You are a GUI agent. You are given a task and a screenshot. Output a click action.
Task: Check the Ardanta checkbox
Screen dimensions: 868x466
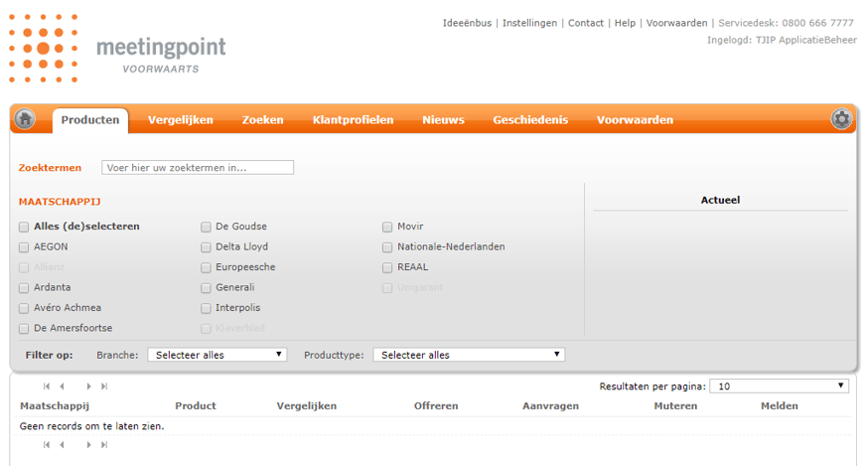click(x=24, y=287)
